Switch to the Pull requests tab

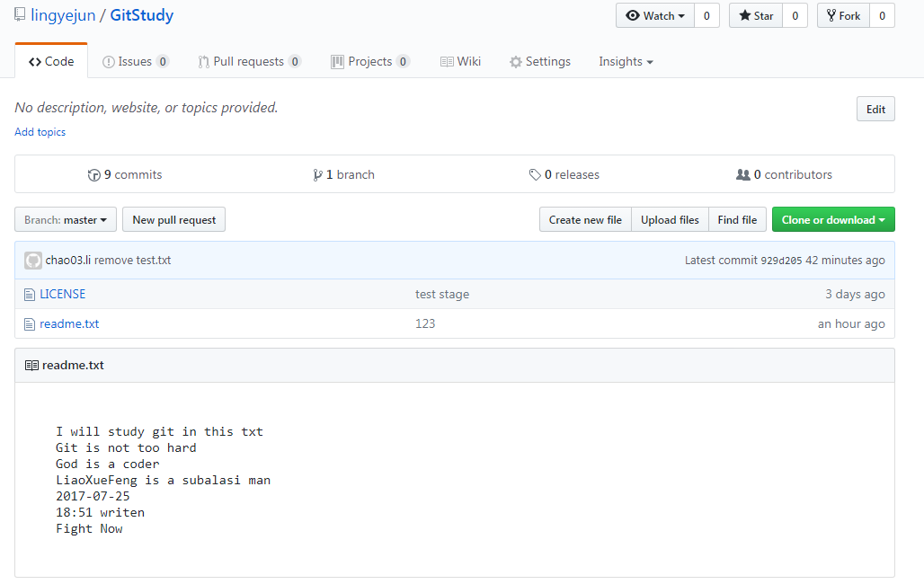[x=249, y=62]
